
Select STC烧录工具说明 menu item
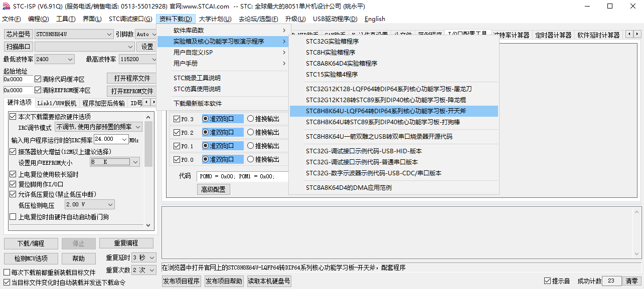tap(223, 78)
